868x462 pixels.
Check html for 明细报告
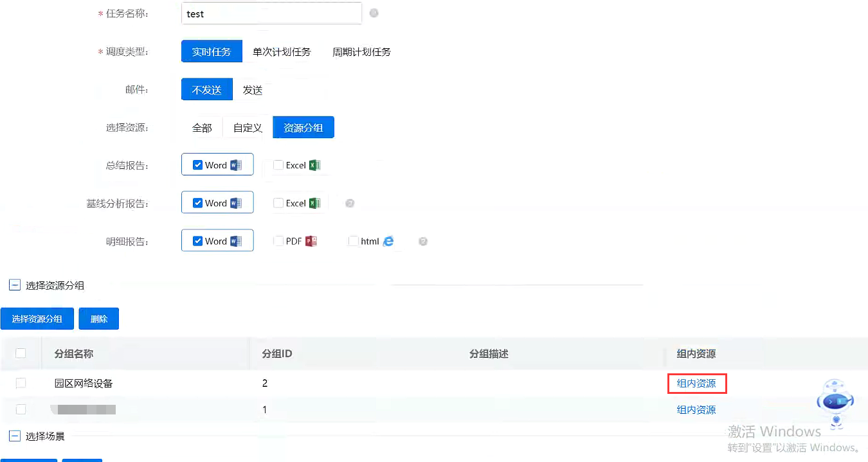point(353,241)
